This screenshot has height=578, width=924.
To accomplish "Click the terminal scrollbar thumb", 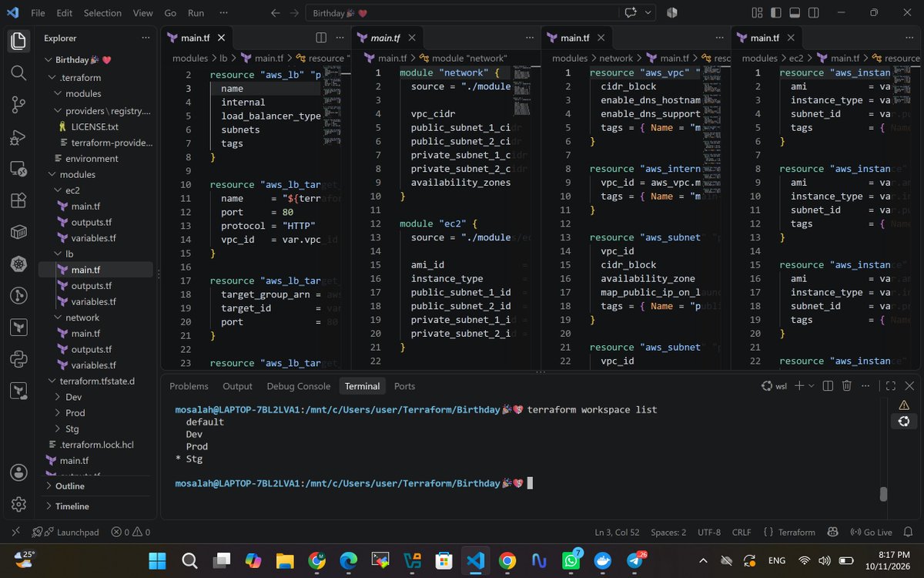I will [x=883, y=494].
